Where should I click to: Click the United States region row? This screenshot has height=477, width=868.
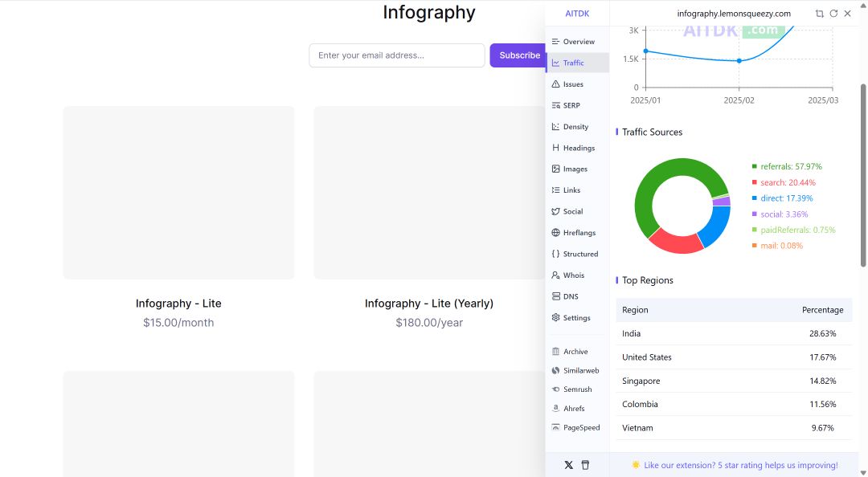734,357
